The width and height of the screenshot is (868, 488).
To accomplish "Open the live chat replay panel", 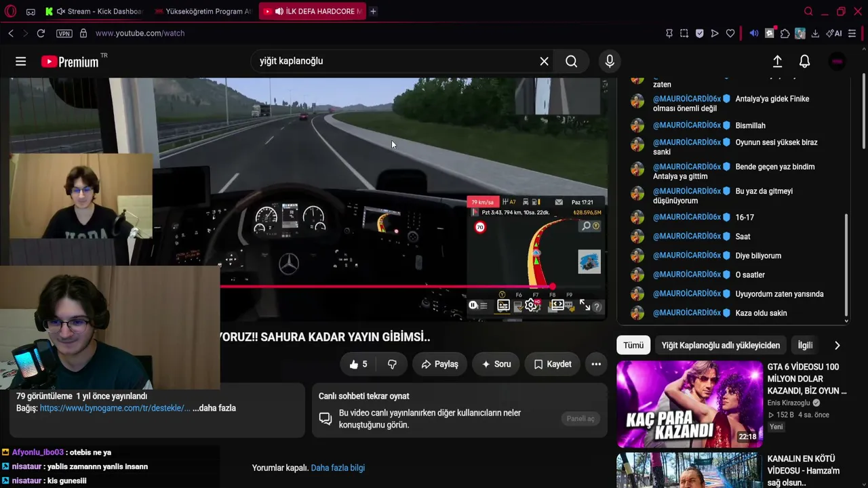I will click(580, 419).
